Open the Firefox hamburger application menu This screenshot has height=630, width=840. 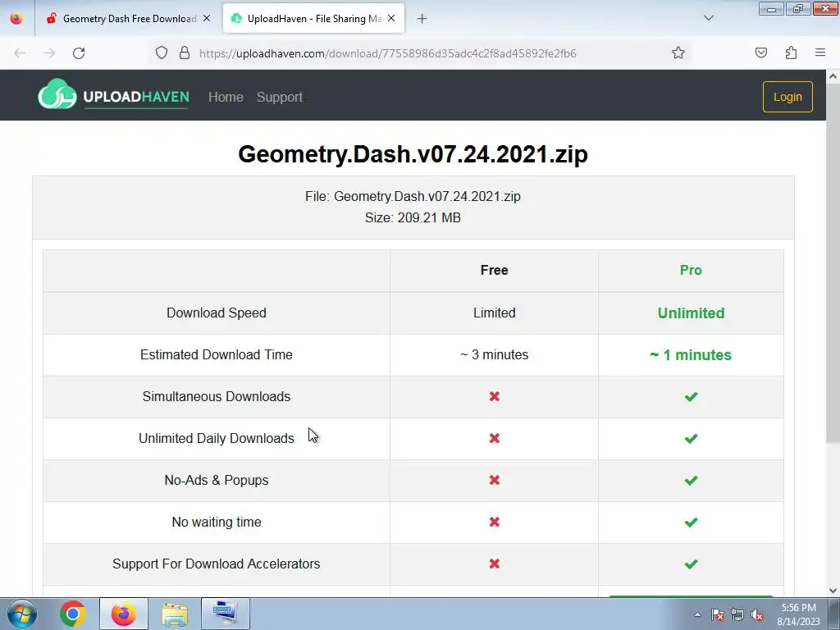(x=820, y=52)
